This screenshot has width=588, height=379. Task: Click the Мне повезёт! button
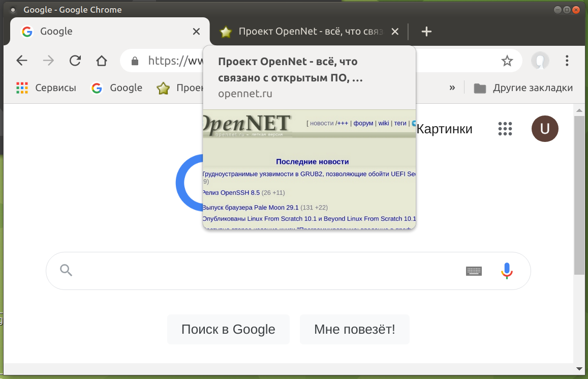[x=354, y=329]
